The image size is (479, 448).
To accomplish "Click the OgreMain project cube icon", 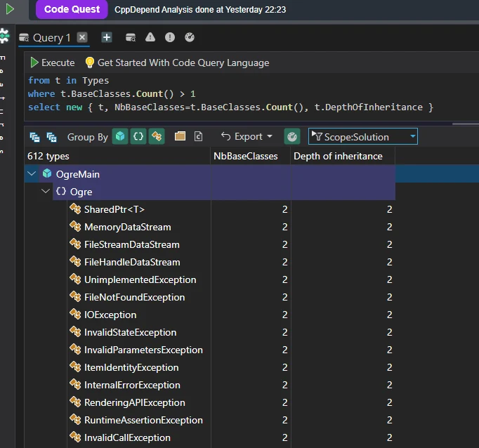I will [x=47, y=173].
